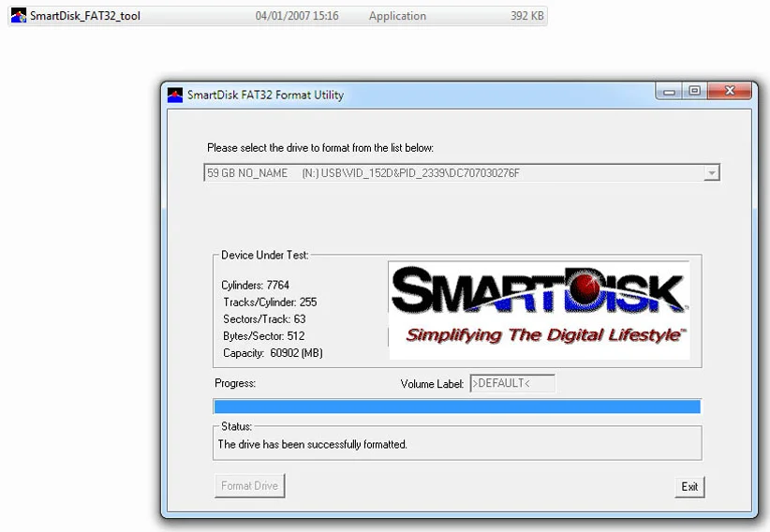Click the Sectors/Track: 63 value
The height and width of the screenshot is (532, 770).
coord(264,318)
